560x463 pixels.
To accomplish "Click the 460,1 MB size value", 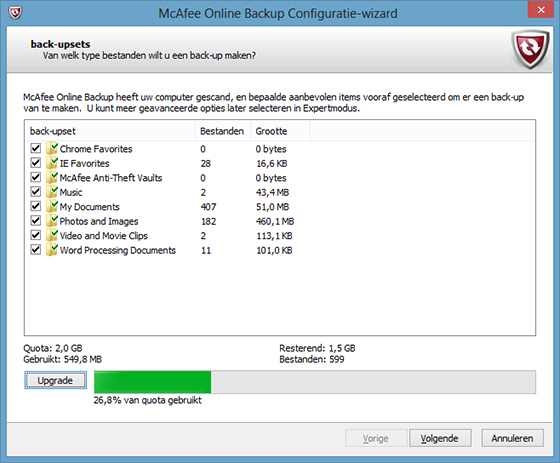I will coord(275,221).
